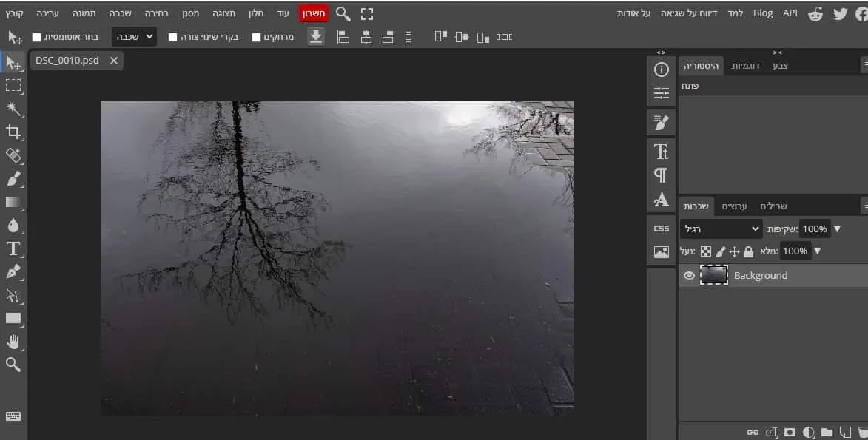868x440 pixels.
Task: Open the Blog link
Action: pos(762,13)
